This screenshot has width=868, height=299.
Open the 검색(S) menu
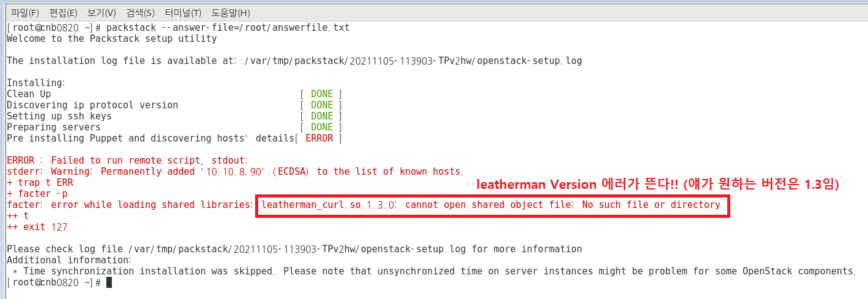coord(141,13)
